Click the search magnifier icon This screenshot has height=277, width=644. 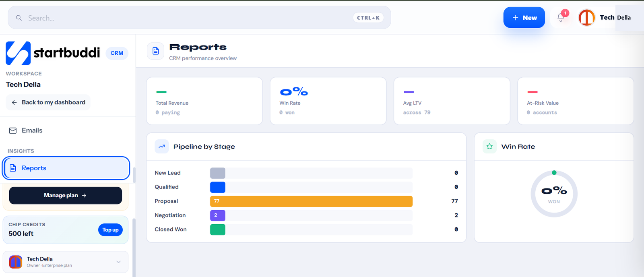[x=19, y=18]
